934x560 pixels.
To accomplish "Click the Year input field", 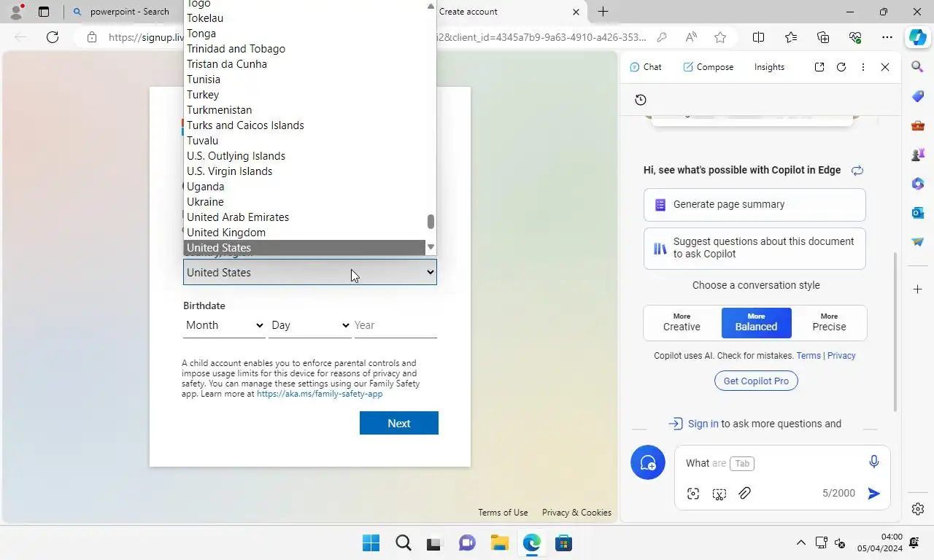I will [395, 325].
